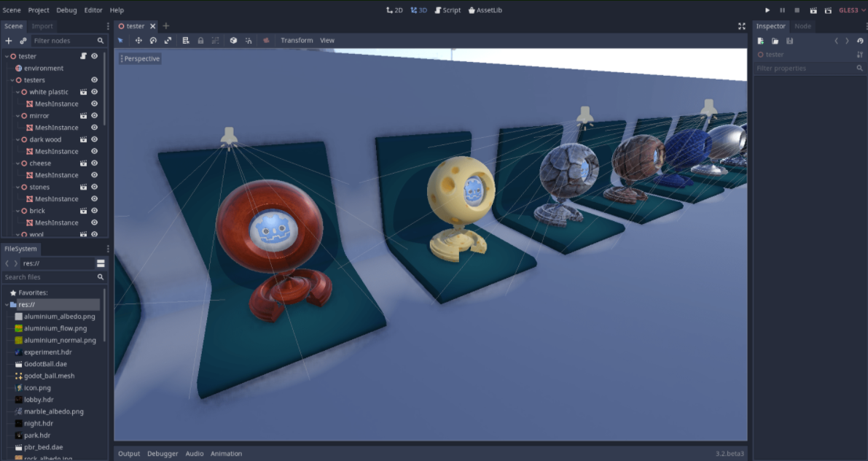Collapse the testers node
The image size is (868, 461).
click(12, 80)
